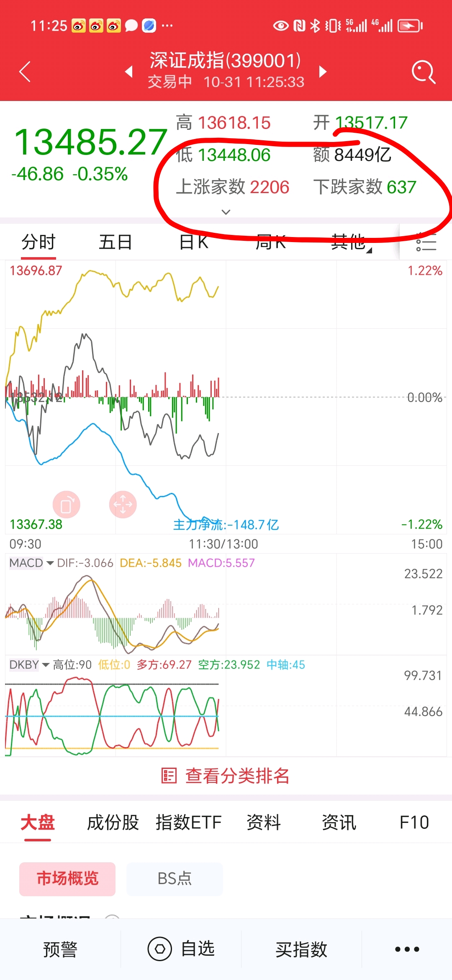Tap the 预警 alert button
This screenshot has width=452, height=980.
(60, 949)
